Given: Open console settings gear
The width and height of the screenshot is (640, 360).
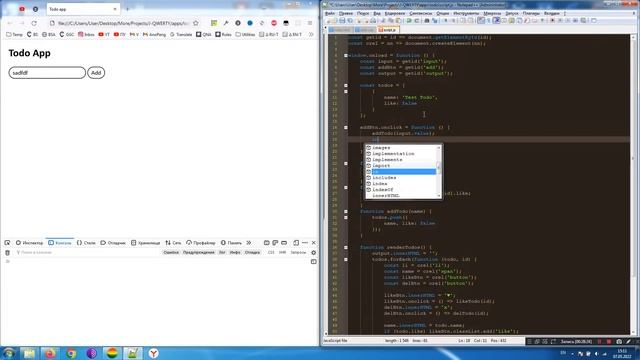Looking at the screenshot, I should (x=313, y=253).
